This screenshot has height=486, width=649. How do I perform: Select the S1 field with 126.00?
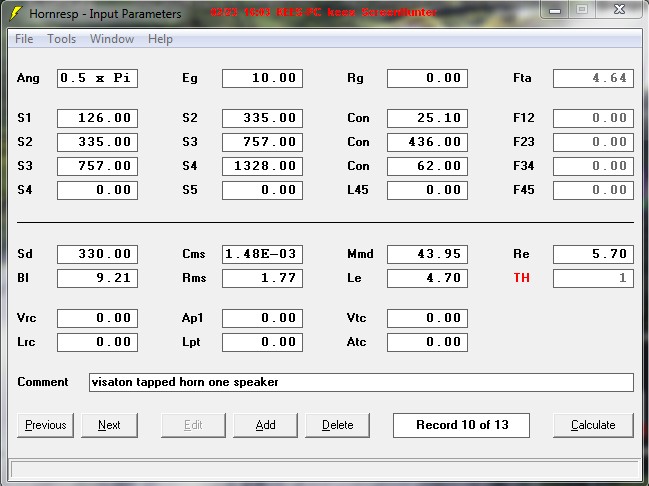tap(97, 118)
